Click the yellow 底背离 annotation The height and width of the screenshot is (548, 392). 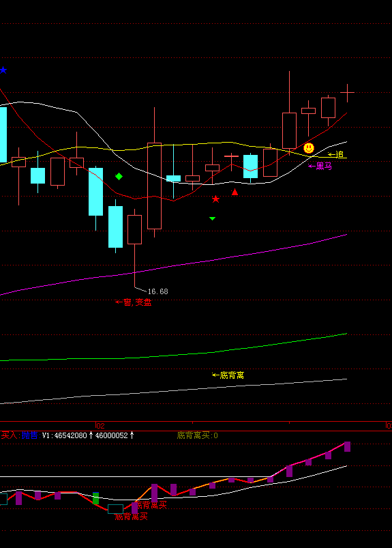tap(228, 375)
